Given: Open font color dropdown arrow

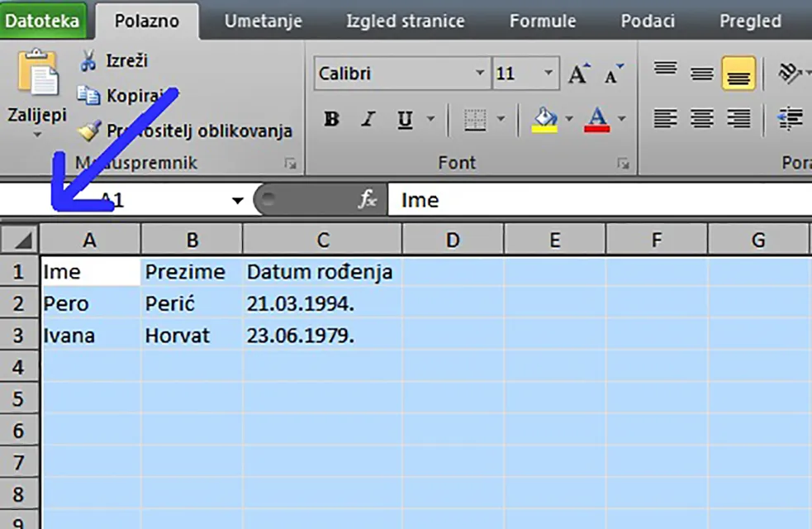Looking at the screenshot, I should pos(622,119).
